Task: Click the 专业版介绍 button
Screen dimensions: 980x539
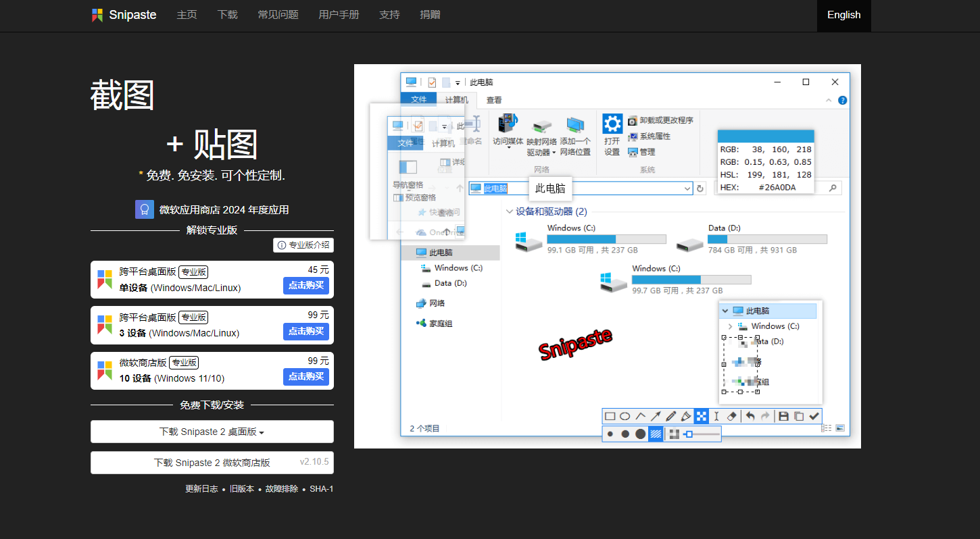Action: [x=303, y=245]
